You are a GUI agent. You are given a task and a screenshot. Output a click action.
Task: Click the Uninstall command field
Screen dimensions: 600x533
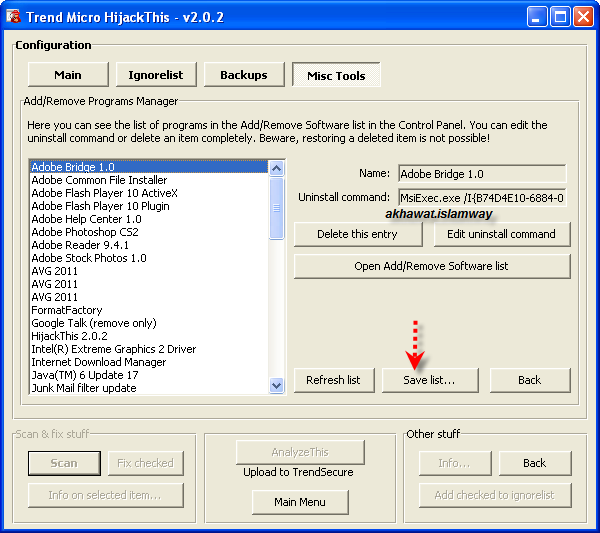[x=482, y=198]
